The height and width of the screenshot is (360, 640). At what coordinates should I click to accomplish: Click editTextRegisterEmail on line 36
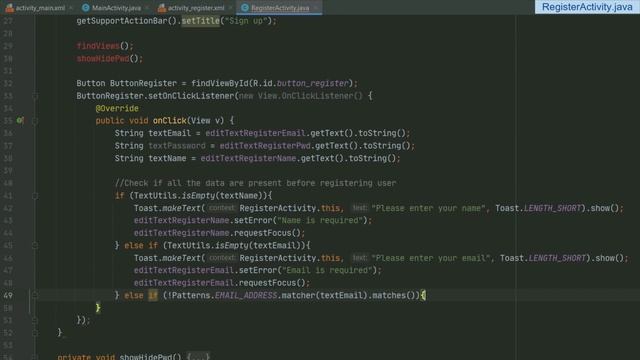tap(256, 133)
